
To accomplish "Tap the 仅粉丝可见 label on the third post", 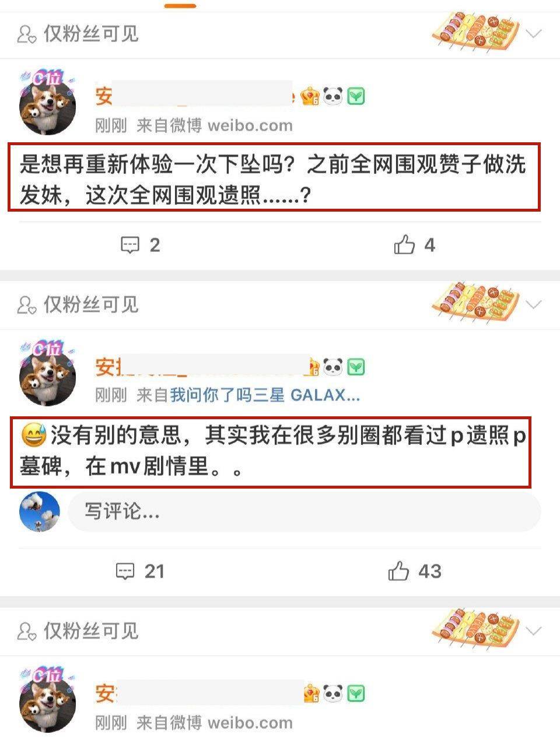I will pyautogui.click(x=78, y=631).
